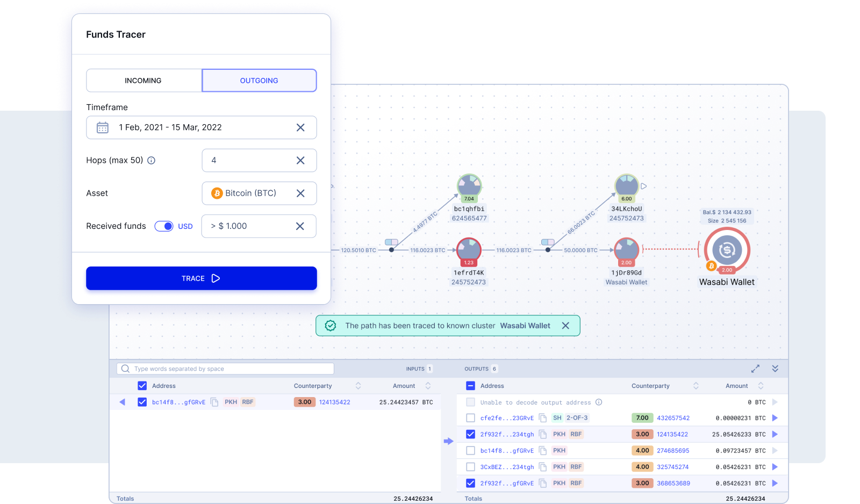Open the timeframe calendar icon
860x504 pixels.
(103, 127)
